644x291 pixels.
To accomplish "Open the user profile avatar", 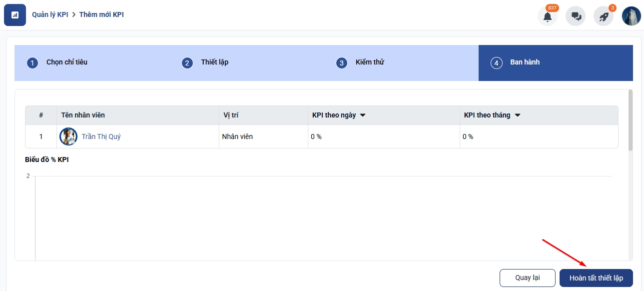I will 631,16.
